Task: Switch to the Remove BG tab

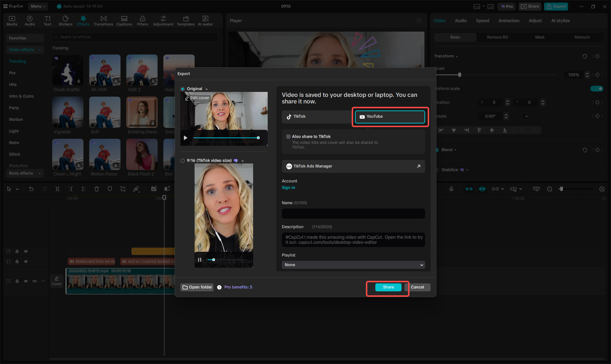Action: pyautogui.click(x=497, y=37)
